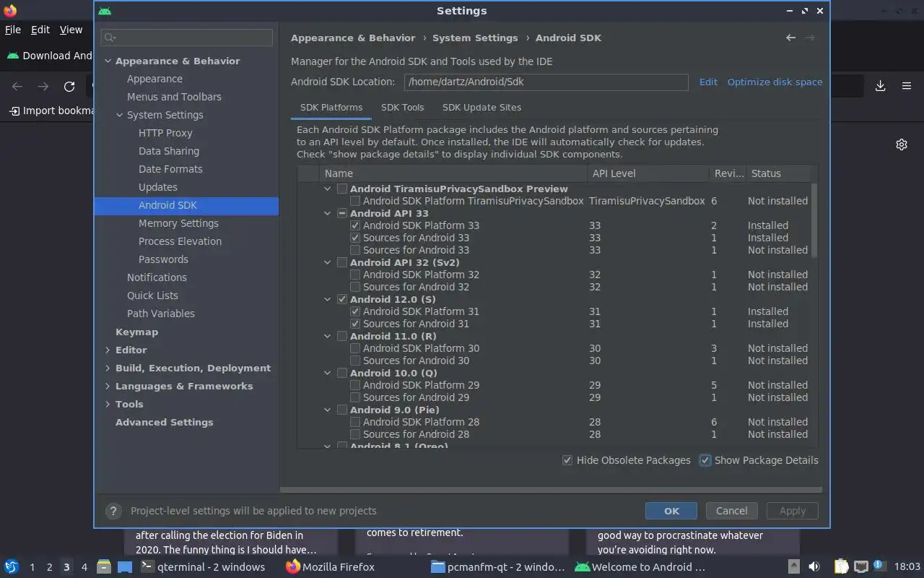Switch to pcmanfm-qt in taskbar
The height and width of the screenshot is (578, 924).
click(x=497, y=567)
